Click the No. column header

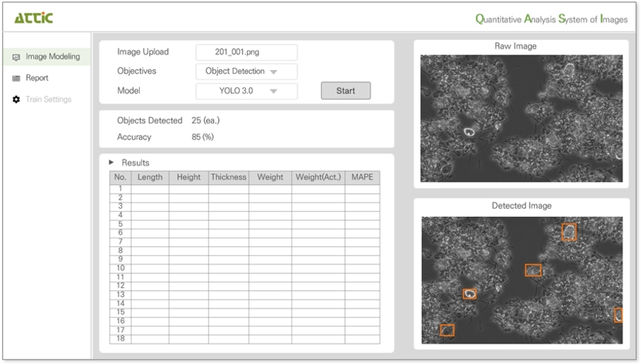(x=121, y=178)
